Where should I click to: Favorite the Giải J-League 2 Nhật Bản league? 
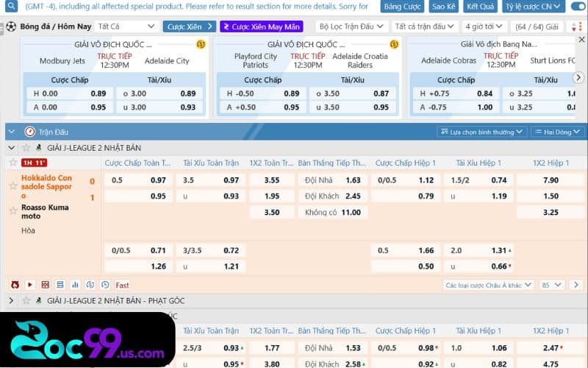tap(26, 148)
